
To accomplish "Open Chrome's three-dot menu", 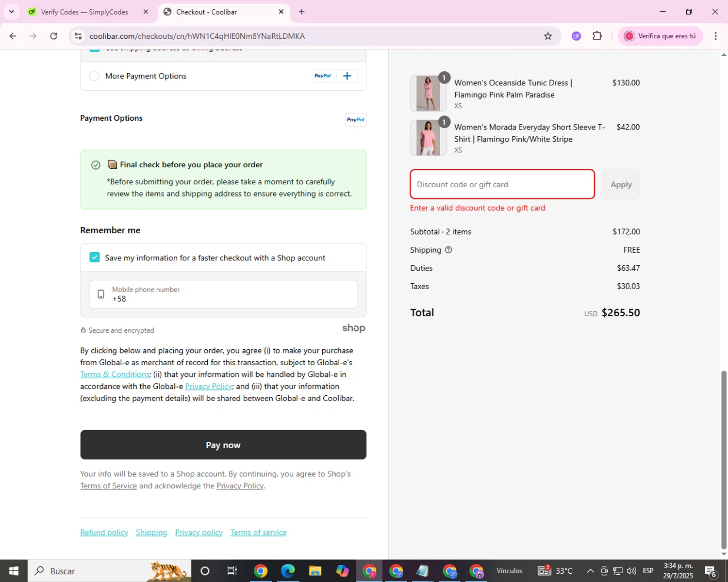I will [x=715, y=36].
